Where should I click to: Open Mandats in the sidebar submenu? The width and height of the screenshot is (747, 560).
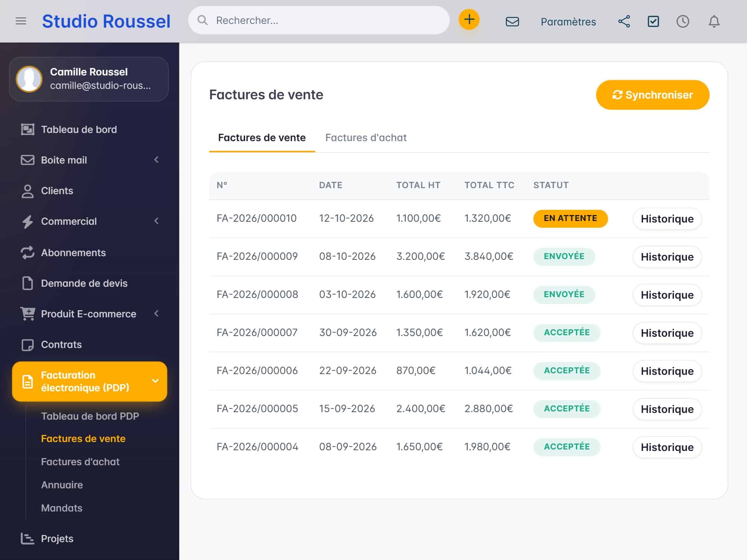(x=62, y=508)
